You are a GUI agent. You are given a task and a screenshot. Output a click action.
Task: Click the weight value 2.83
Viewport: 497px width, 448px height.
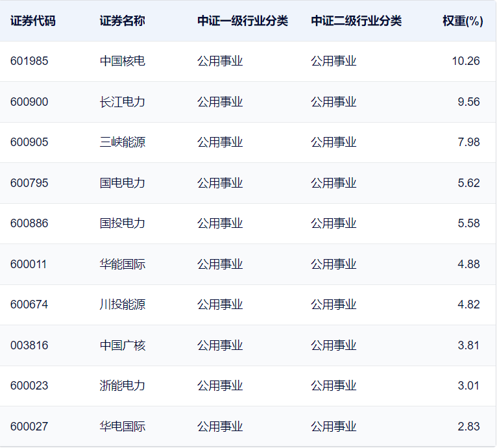click(469, 427)
